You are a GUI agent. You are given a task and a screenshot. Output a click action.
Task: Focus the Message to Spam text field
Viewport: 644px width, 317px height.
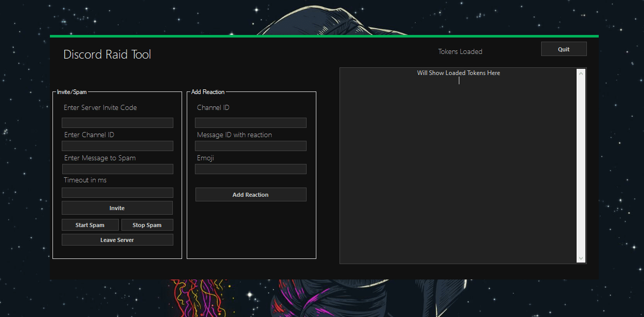(117, 169)
